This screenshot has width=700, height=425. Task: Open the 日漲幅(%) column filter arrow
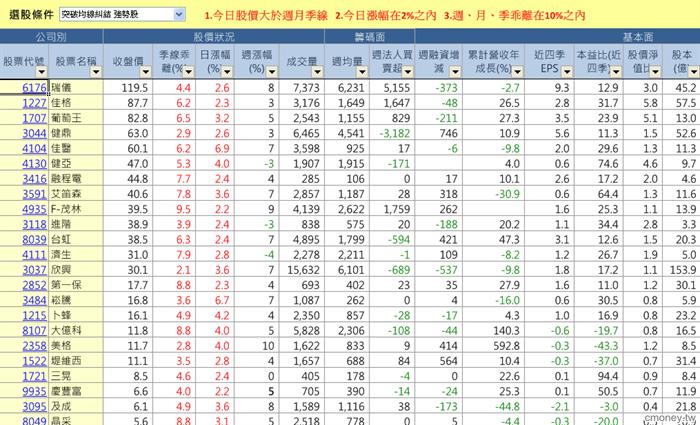[227, 72]
